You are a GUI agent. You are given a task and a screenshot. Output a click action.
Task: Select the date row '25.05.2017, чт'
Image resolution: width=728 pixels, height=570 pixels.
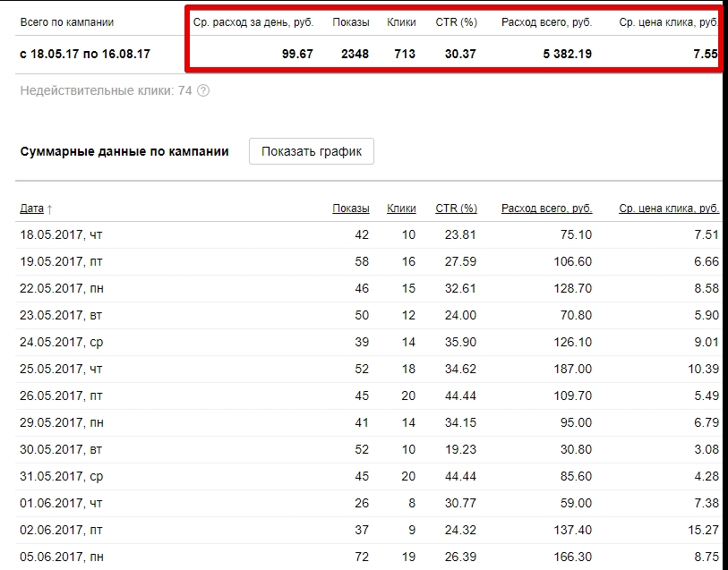click(x=369, y=370)
